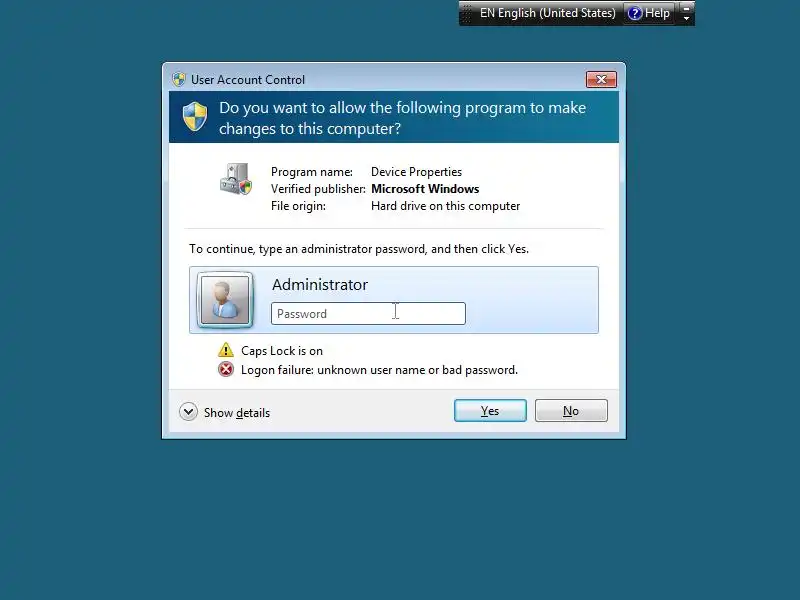Open language bar options down arrow

686,18
